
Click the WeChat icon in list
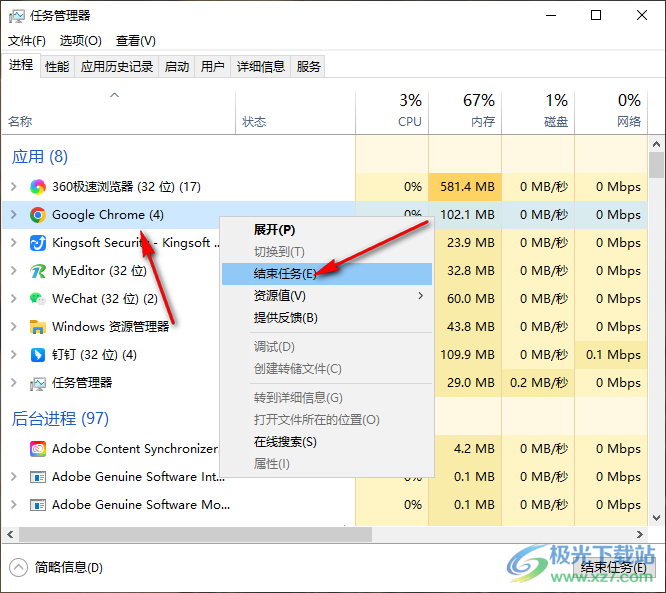tap(38, 299)
